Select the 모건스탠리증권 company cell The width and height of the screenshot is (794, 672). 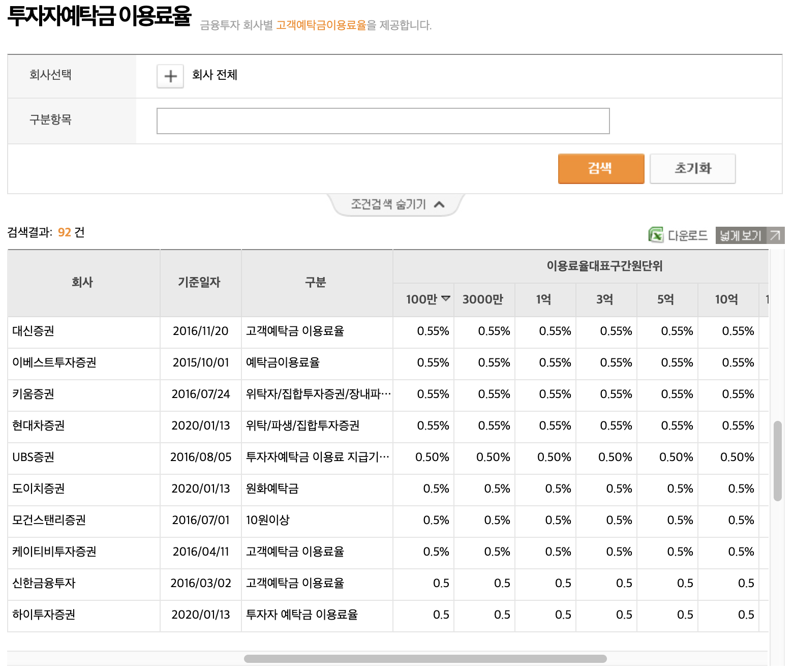83,521
